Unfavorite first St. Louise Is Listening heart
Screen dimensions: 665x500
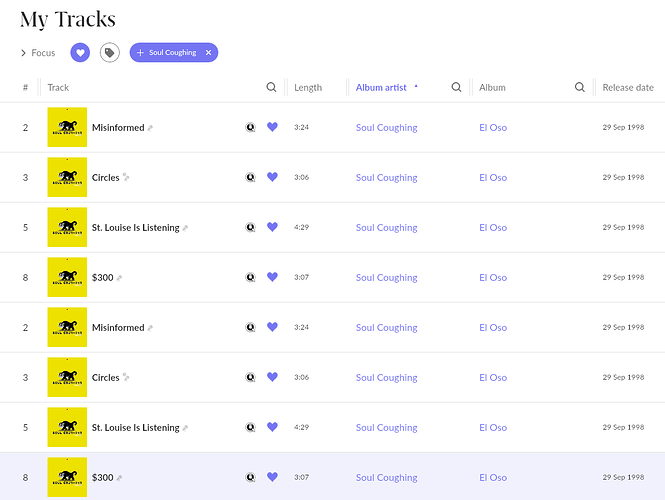[272, 227]
